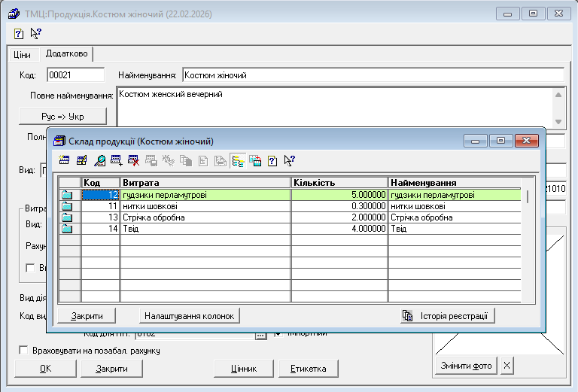The height and width of the screenshot is (392, 578).
Task: Switch to the Ціни tab
Action: [x=22, y=55]
